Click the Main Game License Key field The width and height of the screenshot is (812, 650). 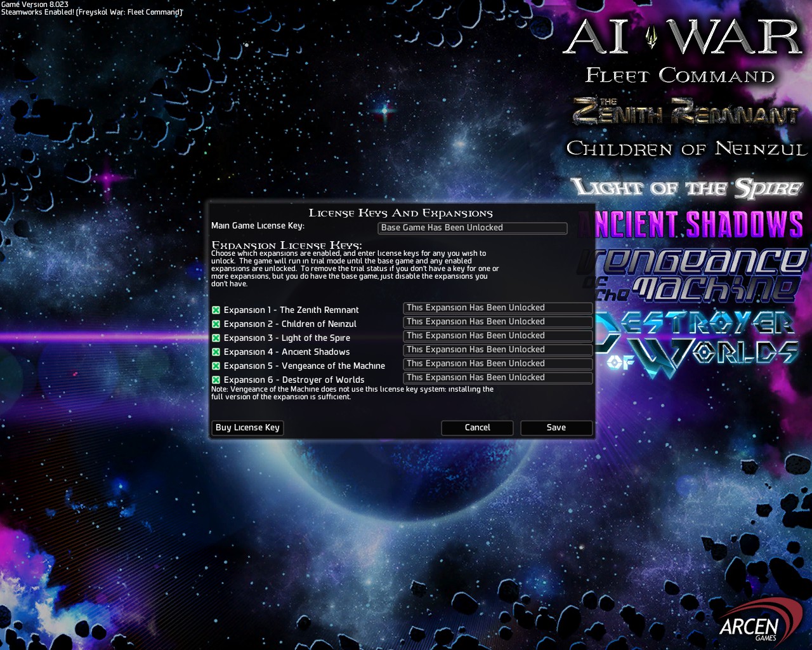click(x=472, y=228)
